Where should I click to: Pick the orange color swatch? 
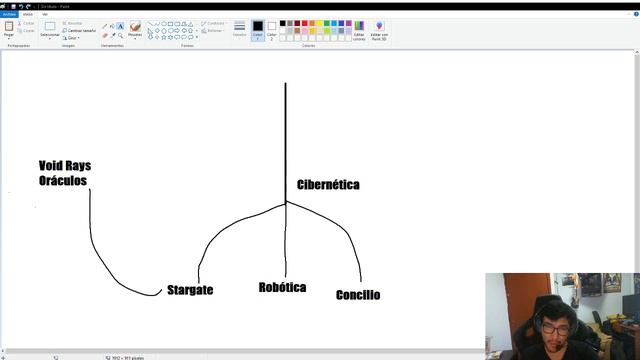point(312,23)
